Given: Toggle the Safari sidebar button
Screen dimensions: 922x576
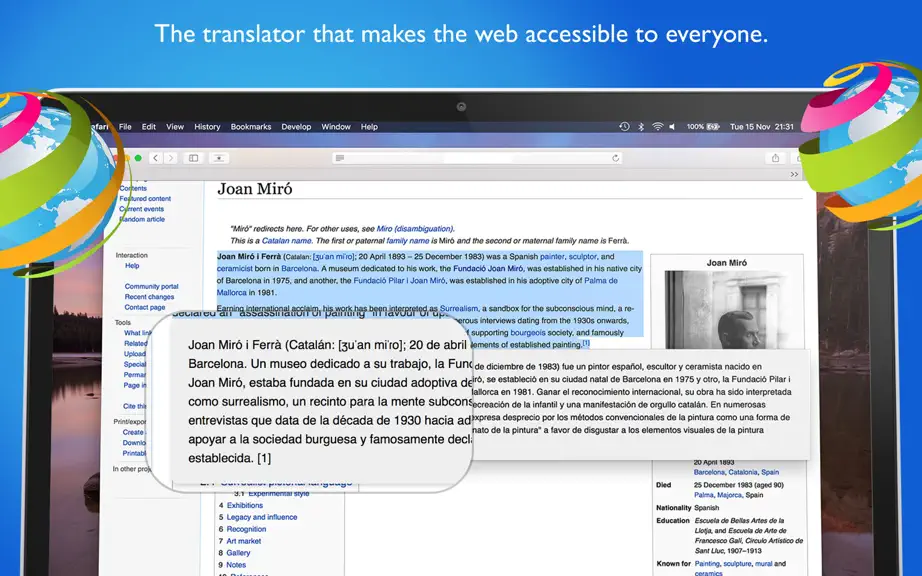Looking at the screenshot, I should [x=193, y=158].
